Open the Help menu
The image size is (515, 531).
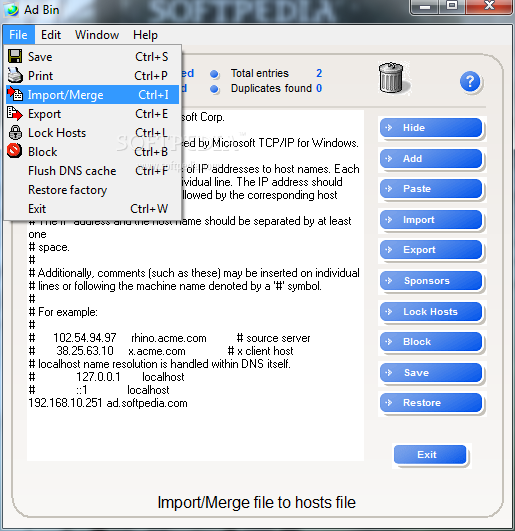pos(145,35)
